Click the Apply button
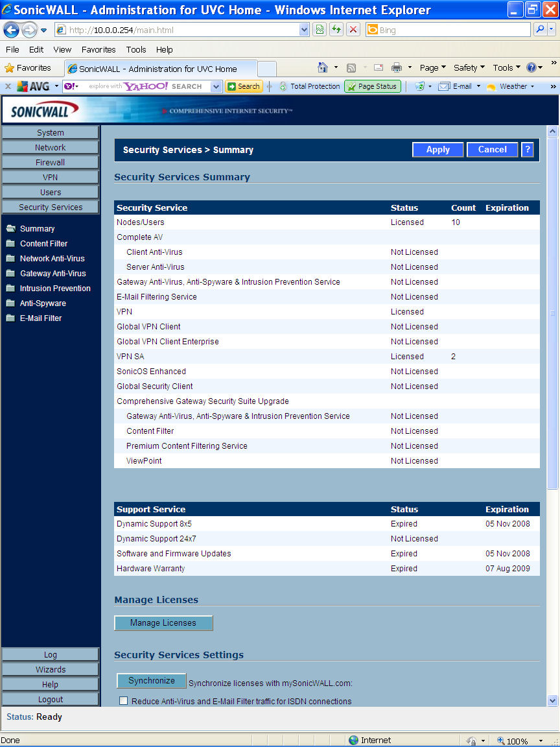This screenshot has width=560, height=747. [x=437, y=150]
